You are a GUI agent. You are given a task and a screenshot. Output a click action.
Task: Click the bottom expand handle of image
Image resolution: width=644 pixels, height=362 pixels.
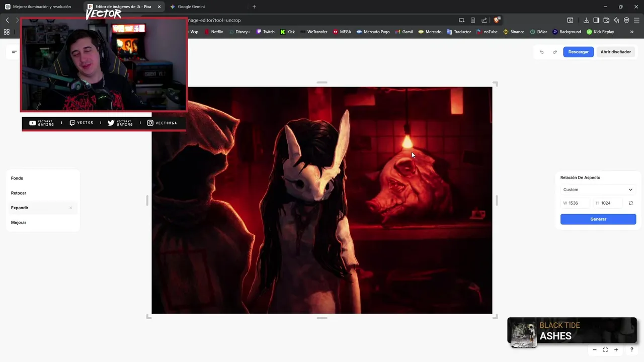(322, 318)
